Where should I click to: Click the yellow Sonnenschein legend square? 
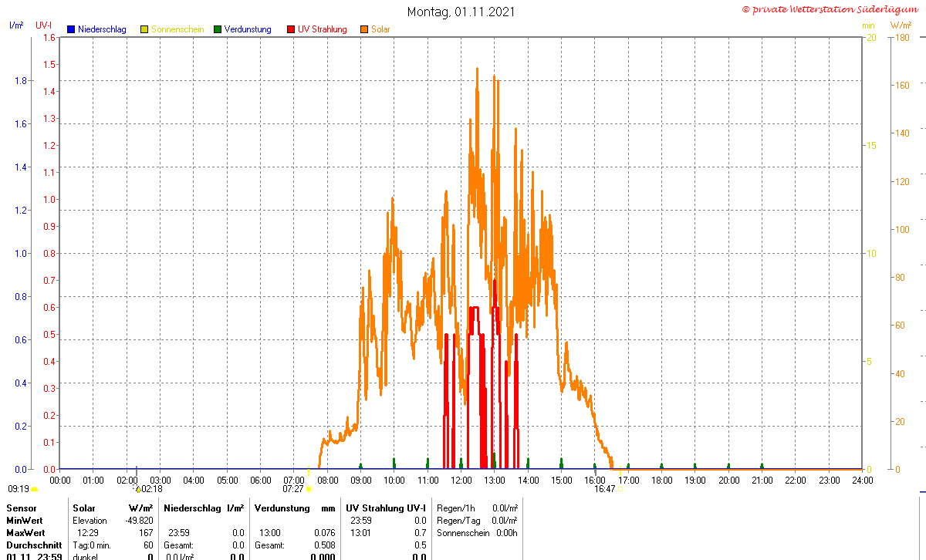(x=144, y=29)
